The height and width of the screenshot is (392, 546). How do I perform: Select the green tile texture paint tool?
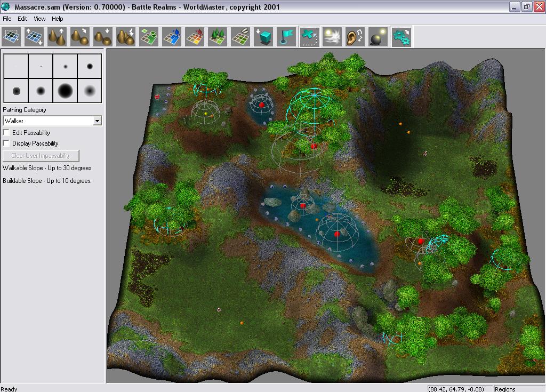pos(149,37)
